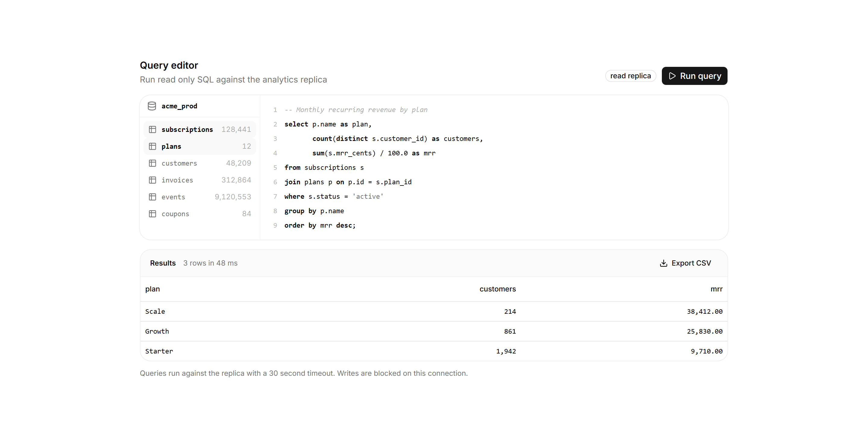Click the table icon beside customers
This screenshot has height=436, width=868.
click(152, 163)
